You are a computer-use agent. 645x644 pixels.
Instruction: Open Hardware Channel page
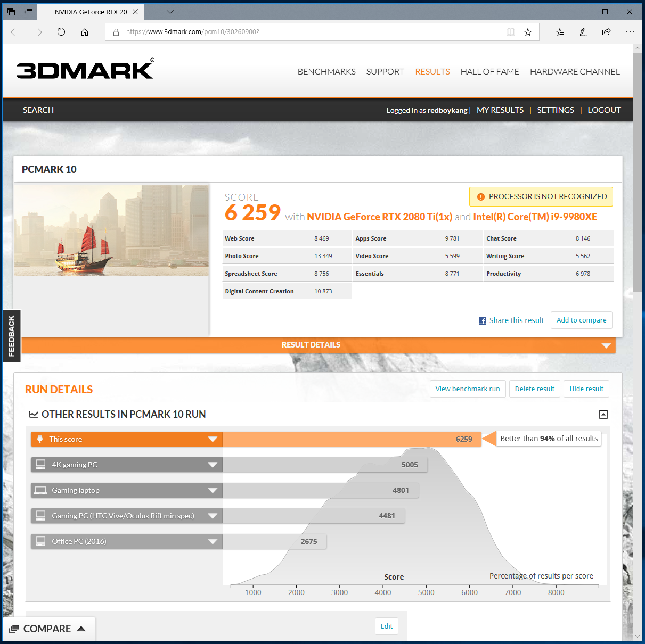coord(575,72)
